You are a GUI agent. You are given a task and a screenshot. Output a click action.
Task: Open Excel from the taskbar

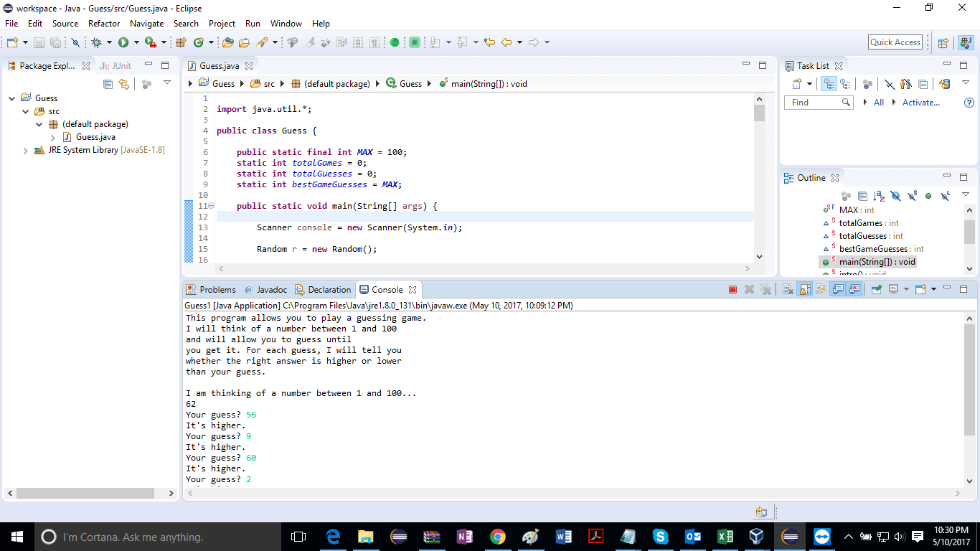(725, 537)
